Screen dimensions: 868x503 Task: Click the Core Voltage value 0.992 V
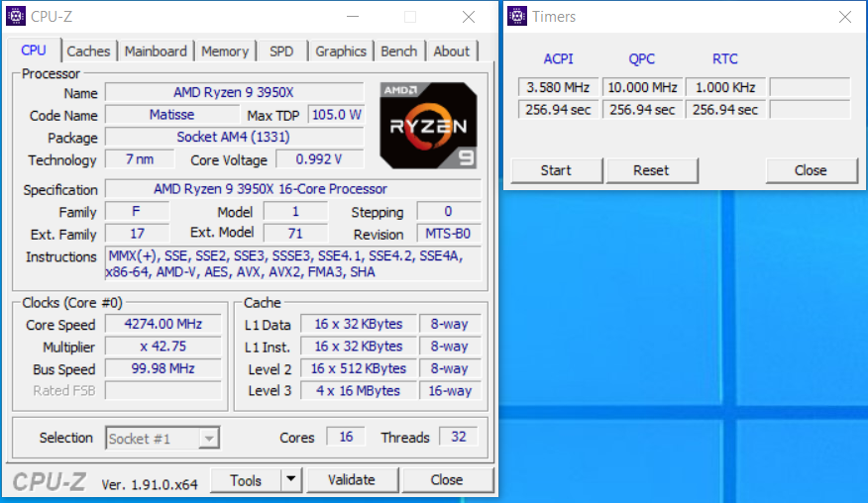click(x=319, y=159)
